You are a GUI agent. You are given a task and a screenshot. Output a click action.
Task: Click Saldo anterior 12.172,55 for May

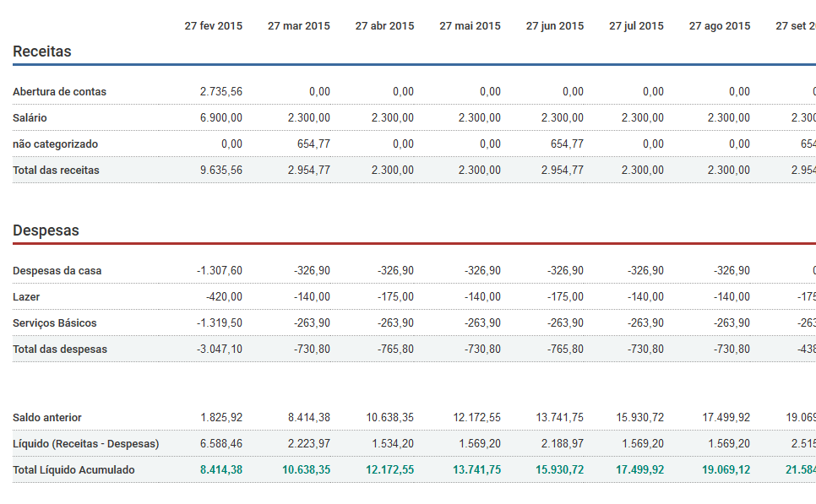point(476,418)
